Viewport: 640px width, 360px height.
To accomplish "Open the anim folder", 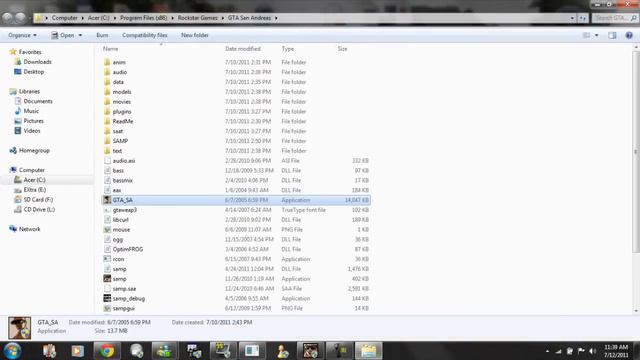I will pyautogui.click(x=119, y=62).
